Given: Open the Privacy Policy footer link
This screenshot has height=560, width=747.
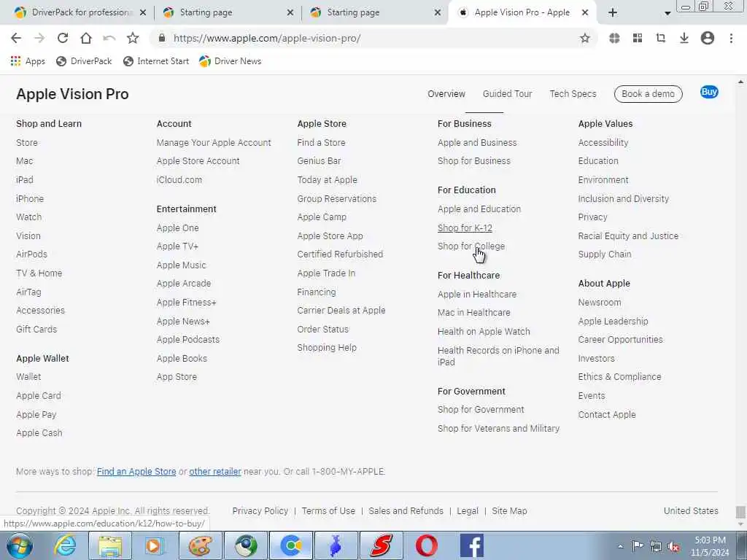Looking at the screenshot, I should (260, 511).
